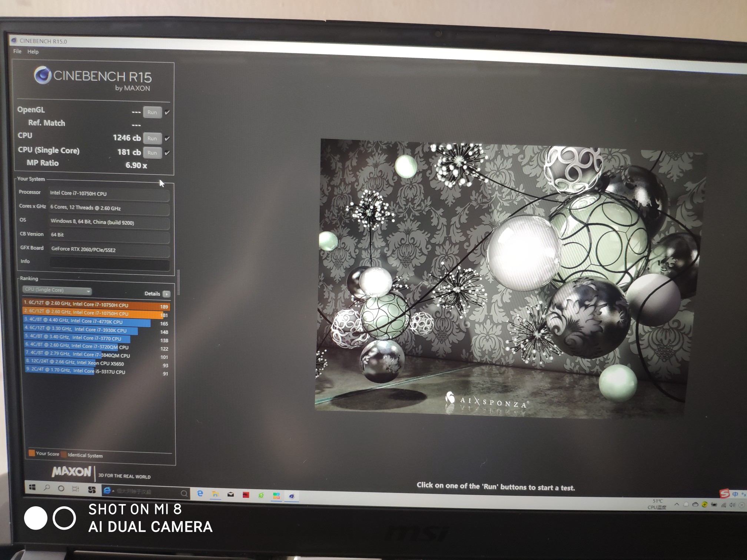Viewport: 747px width, 560px height.
Task: Click the taskbar search magnifier icon
Action: point(47,488)
